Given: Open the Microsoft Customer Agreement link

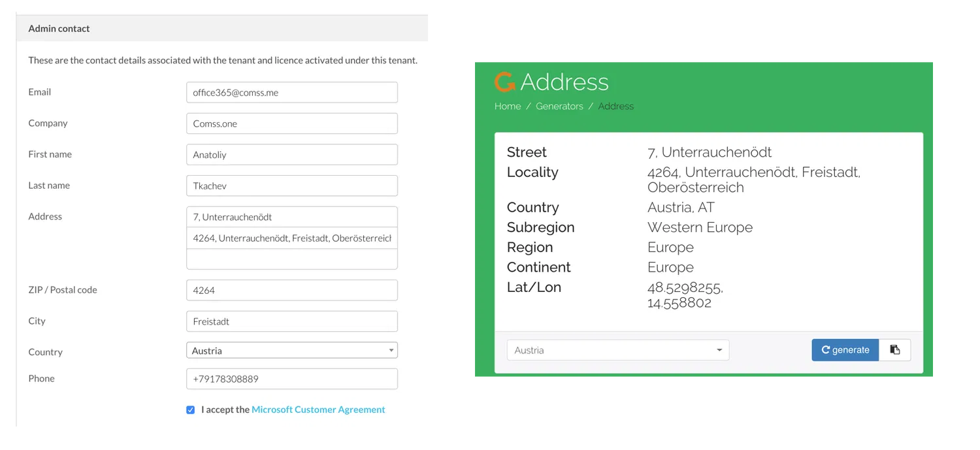Looking at the screenshot, I should [x=318, y=410].
